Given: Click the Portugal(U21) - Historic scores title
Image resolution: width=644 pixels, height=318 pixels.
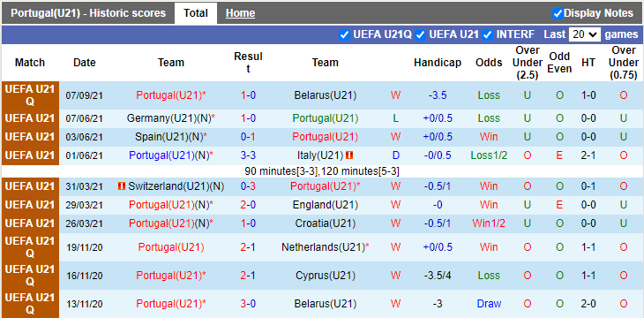Looking at the screenshot, I should [x=88, y=13].
